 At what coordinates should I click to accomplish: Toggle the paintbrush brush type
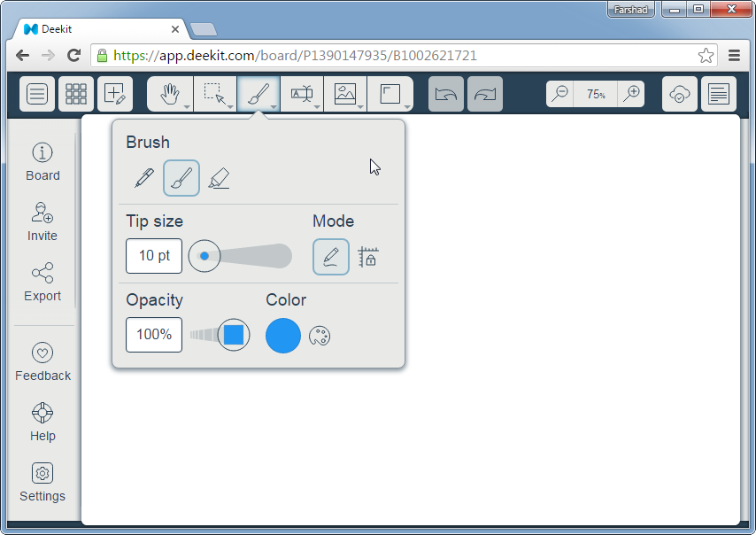(x=181, y=178)
